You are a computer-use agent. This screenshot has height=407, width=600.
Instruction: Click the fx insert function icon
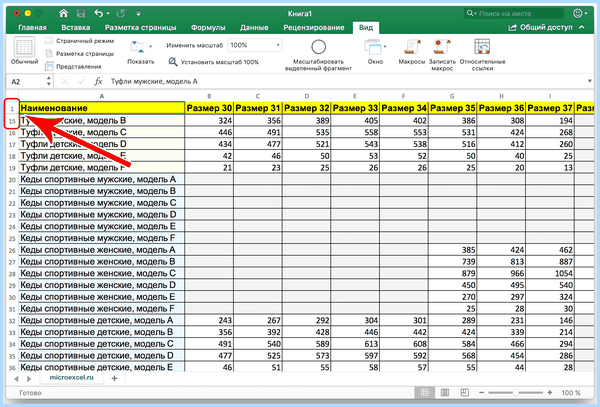(x=98, y=81)
